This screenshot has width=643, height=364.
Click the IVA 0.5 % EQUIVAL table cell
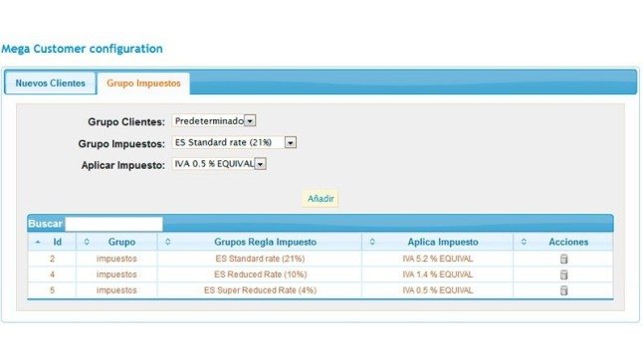coord(438,290)
